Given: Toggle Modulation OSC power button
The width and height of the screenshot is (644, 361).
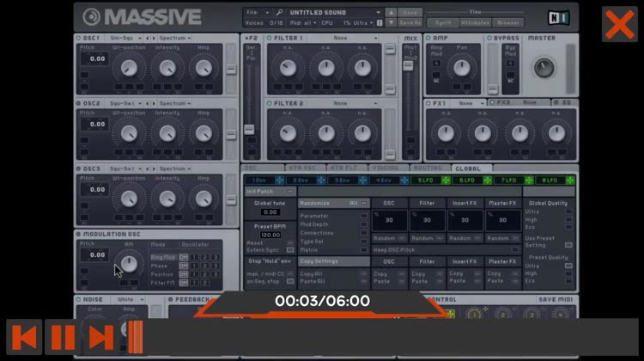Looking at the screenshot, I should tap(78, 235).
